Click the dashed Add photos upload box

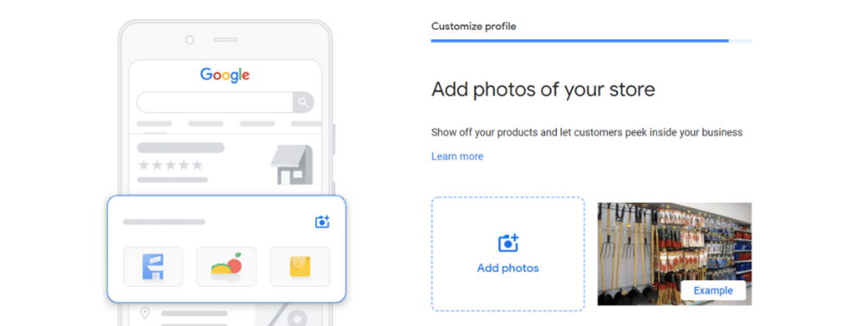pyautogui.click(x=509, y=254)
